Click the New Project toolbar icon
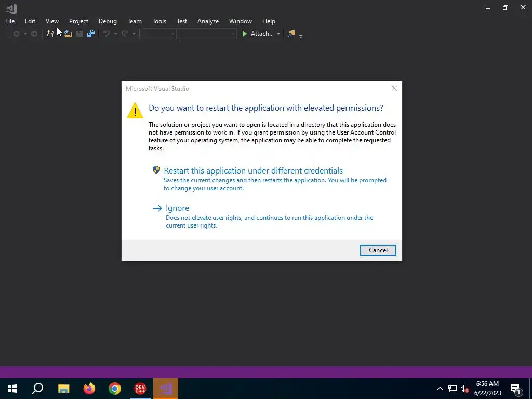The height and width of the screenshot is (399, 532). [50, 34]
